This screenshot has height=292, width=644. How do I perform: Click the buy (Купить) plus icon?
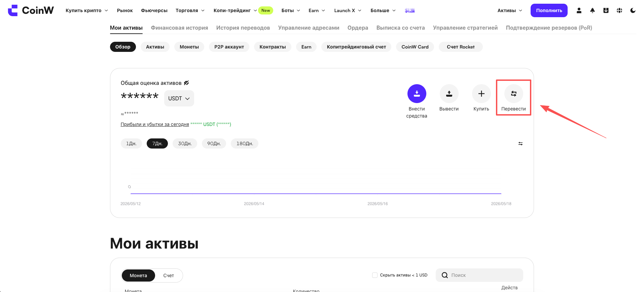tap(481, 94)
